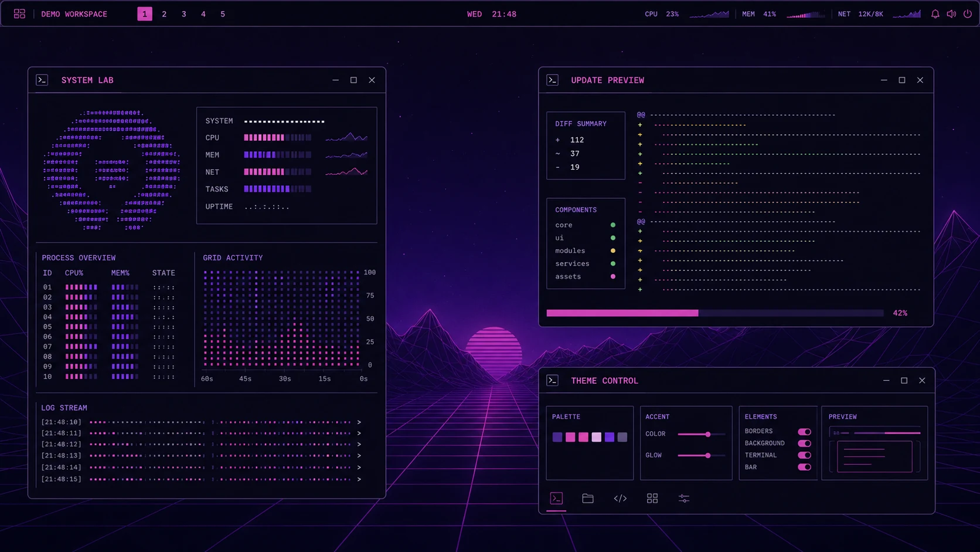Click the WED 21:48 clock
Image resolution: width=980 pixels, height=552 pixels.
pos(492,14)
